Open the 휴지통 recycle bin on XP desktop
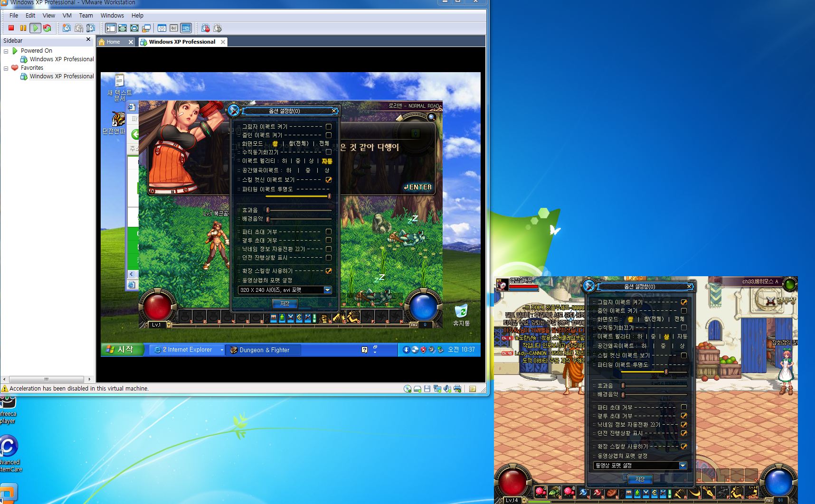Viewport: 815px width, 504px height. coord(461,315)
